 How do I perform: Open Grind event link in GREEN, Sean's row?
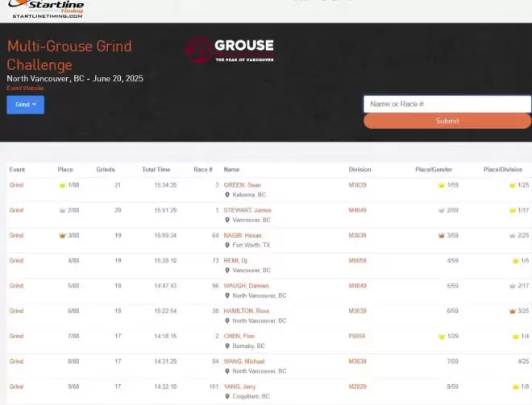click(x=16, y=185)
